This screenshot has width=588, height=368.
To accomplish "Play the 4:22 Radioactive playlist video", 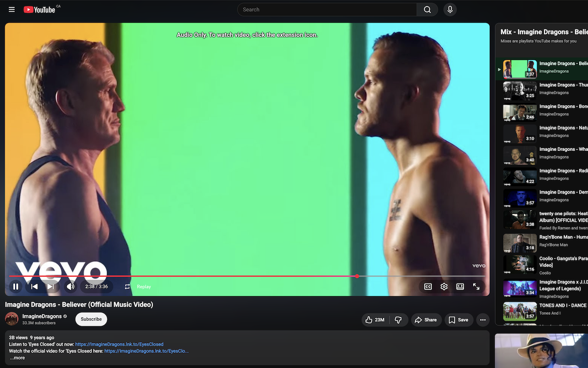I will (520, 177).
